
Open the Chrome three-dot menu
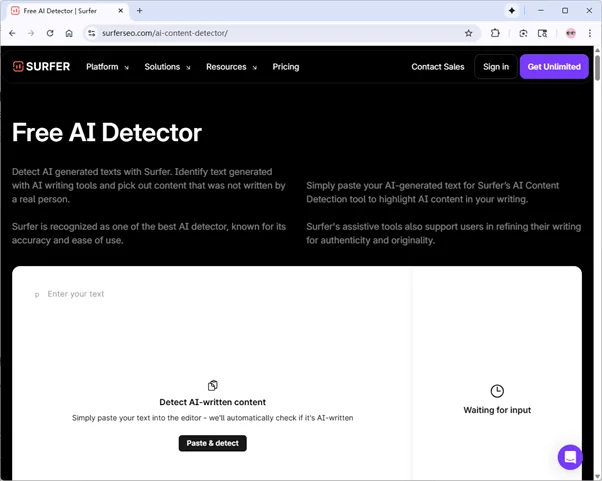tap(590, 33)
